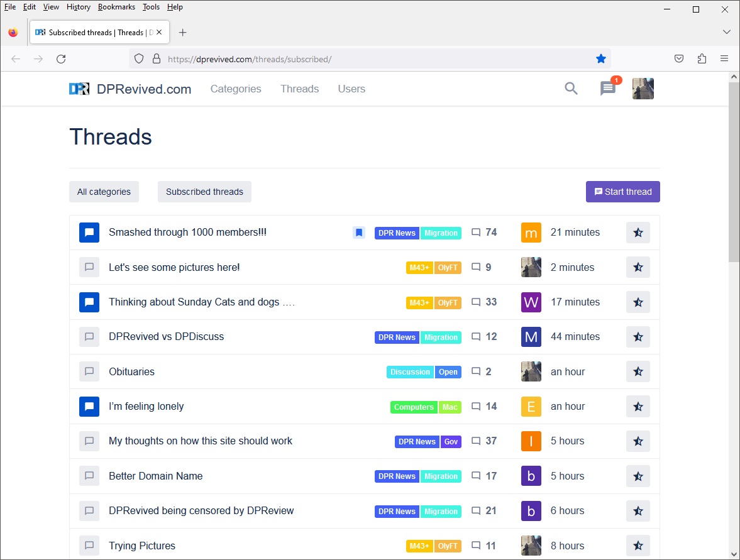Click the orange 'M43+' tag on Trying Pictures

pos(419,546)
